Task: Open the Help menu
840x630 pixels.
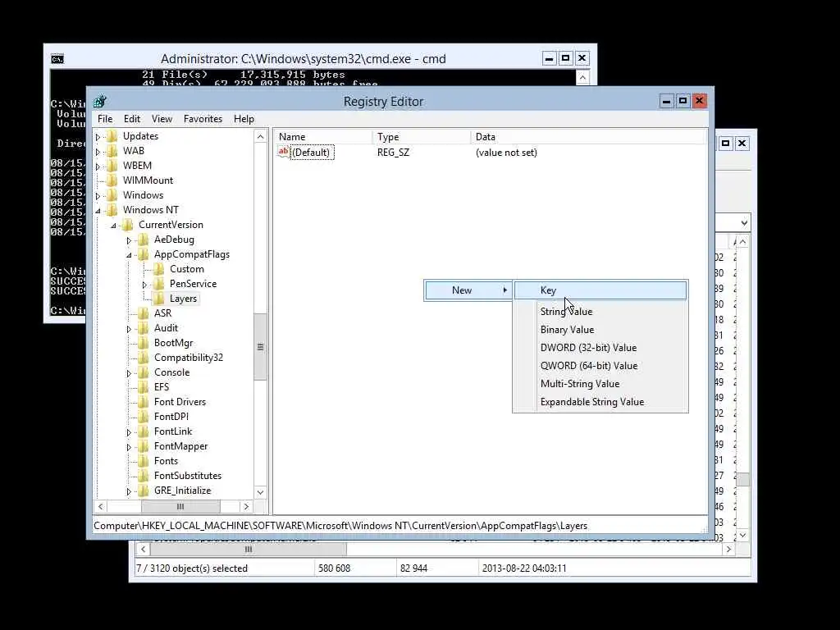Action: click(x=244, y=119)
